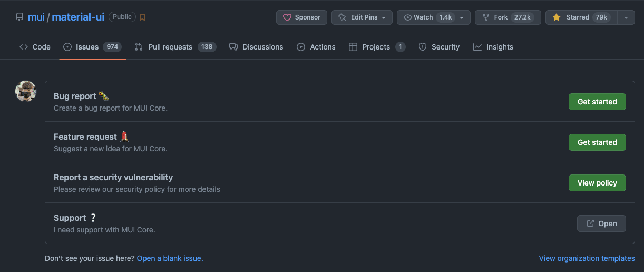This screenshot has height=272, width=644.
Task: Click the user avatar thumbnail
Action: coord(26,91)
